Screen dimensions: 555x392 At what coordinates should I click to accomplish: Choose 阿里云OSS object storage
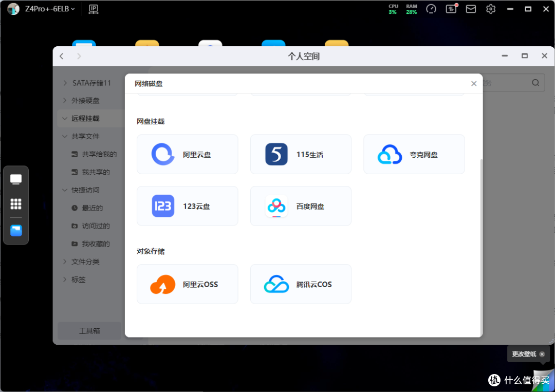click(187, 284)
